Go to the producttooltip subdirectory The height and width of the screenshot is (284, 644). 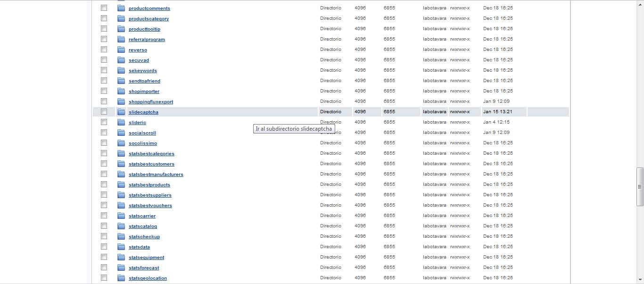click(144, 29)
